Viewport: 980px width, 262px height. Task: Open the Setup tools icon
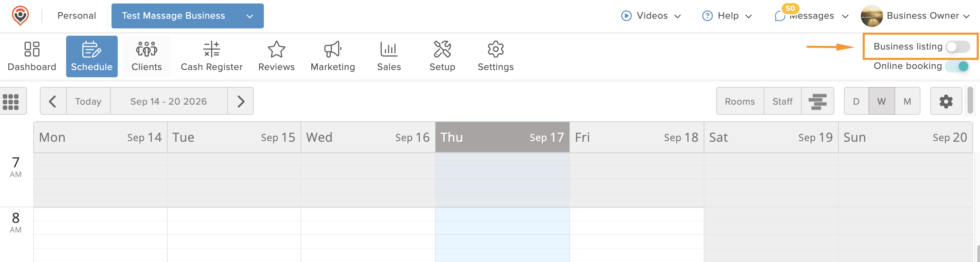click(442, 49)
